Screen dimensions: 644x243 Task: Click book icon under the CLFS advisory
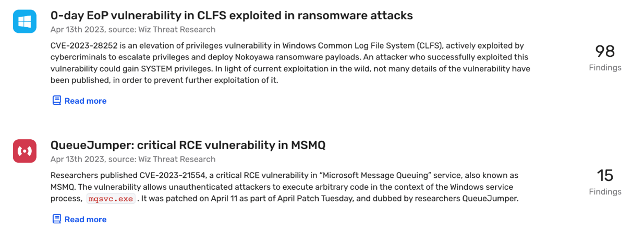pyautogui.click(x=57, y=100)
